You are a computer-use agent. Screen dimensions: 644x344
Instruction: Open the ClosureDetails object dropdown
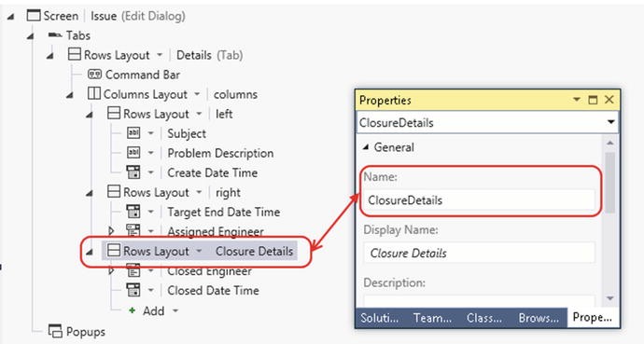(610, 122)
